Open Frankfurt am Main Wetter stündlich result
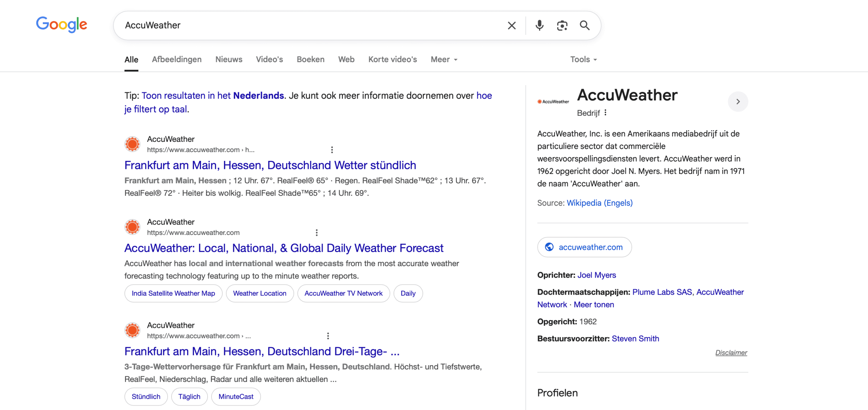The width and height of the screenshot is (868, 410). [x=270, y=165]
